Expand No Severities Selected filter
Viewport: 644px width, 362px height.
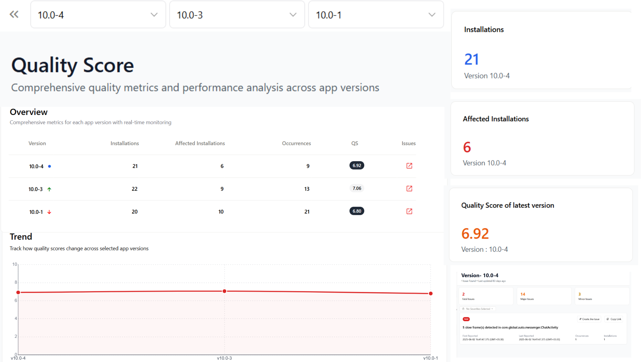[x=478, y=309]
